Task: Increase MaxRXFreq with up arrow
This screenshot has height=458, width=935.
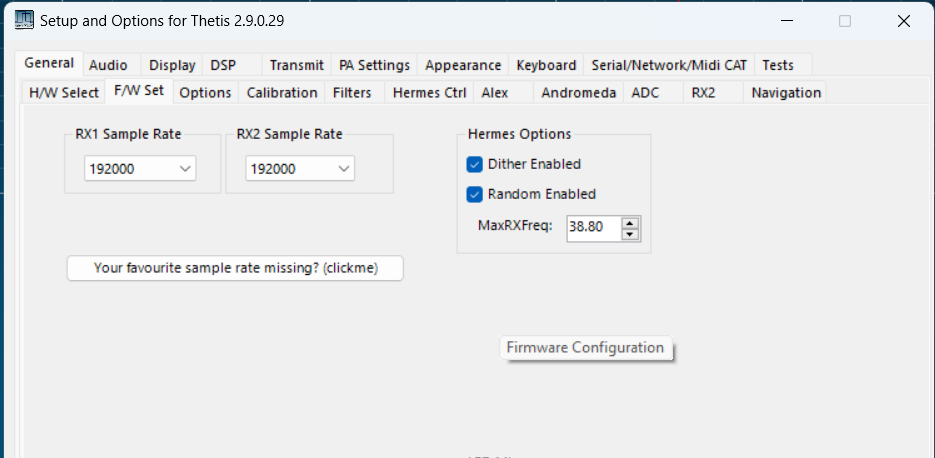Action: [x=630, y=222]
